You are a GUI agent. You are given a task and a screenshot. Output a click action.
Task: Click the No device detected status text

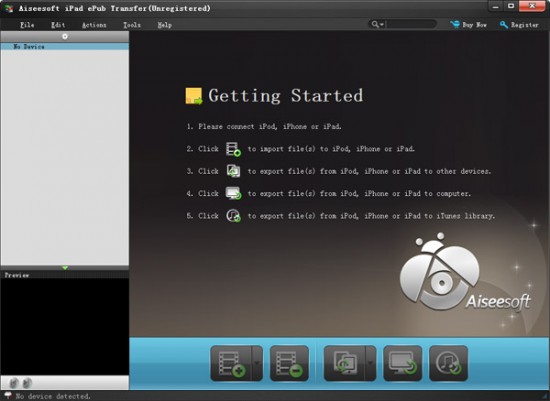[x=53, y=396]
